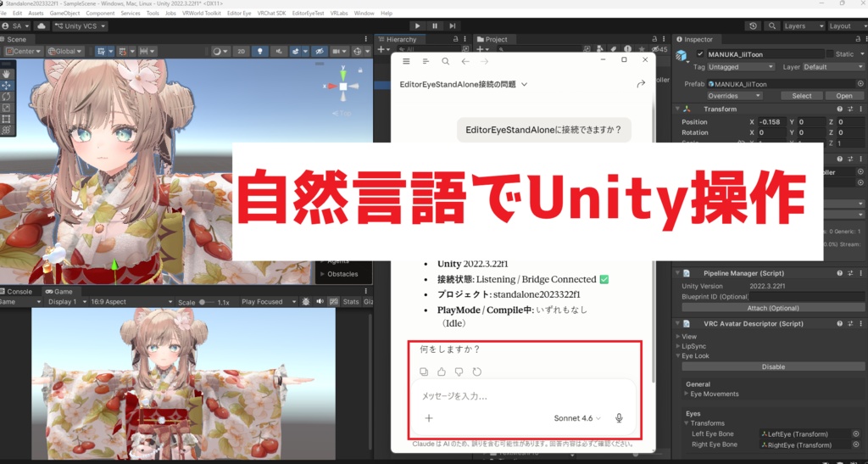The width and height of the screenshot is (868, 464).
Task: Click the share arrow in Claude chat header
Action: [641, 84]
